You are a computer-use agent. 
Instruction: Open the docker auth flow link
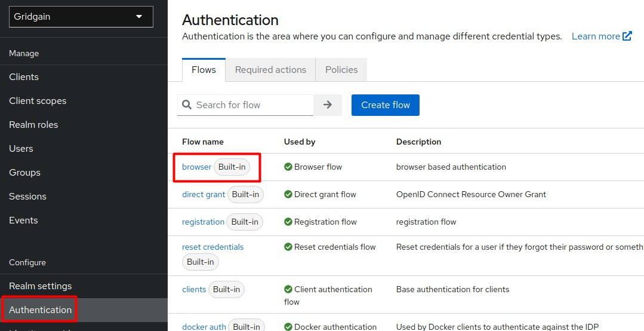click(204, 327)
